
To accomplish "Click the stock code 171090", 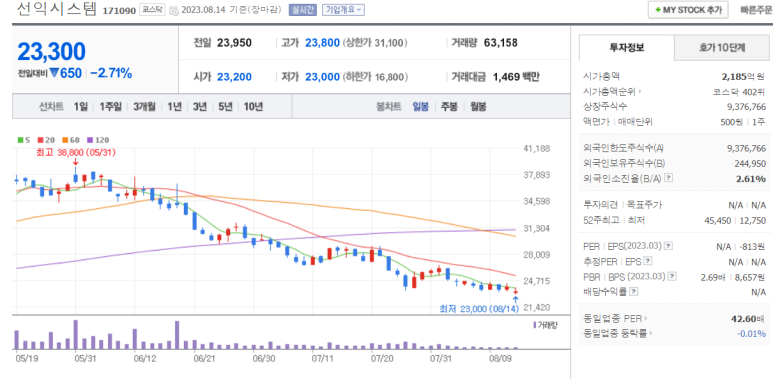I will [x=119, y=10].
